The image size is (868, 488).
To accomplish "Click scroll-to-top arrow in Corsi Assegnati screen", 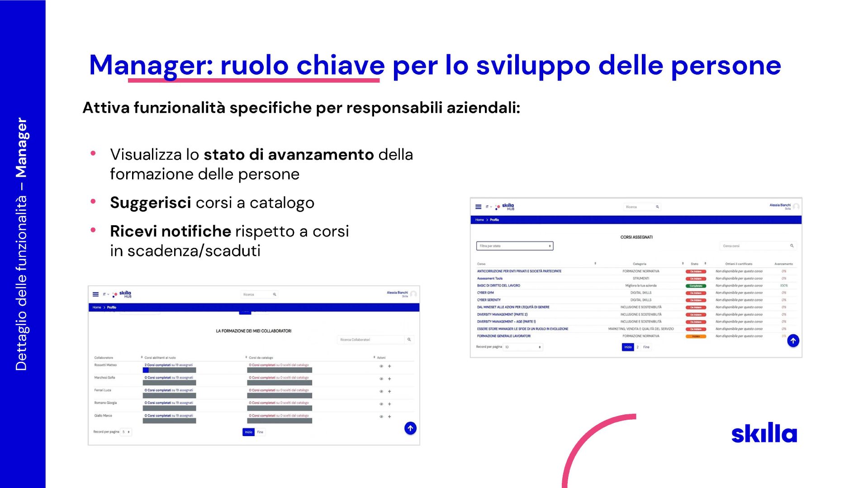I will [x=793, y=341].
